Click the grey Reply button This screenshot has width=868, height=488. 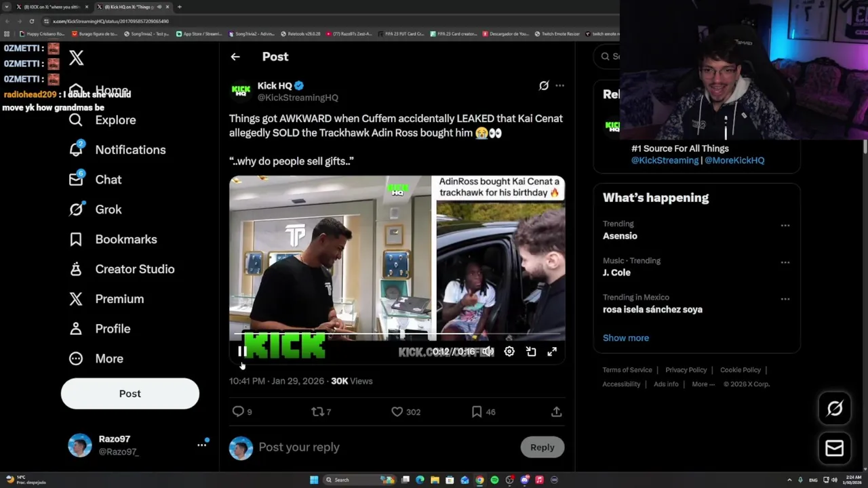tap(542, 447)
